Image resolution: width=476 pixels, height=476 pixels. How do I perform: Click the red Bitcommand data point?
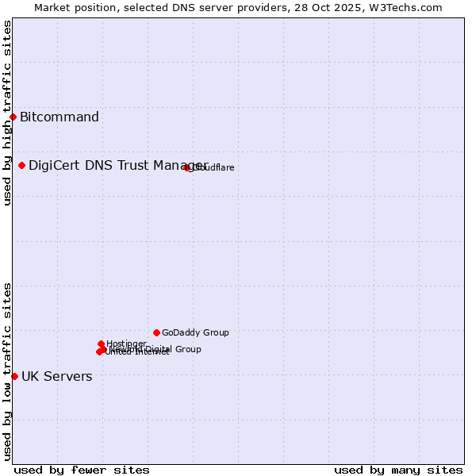[x=13, y=117]
